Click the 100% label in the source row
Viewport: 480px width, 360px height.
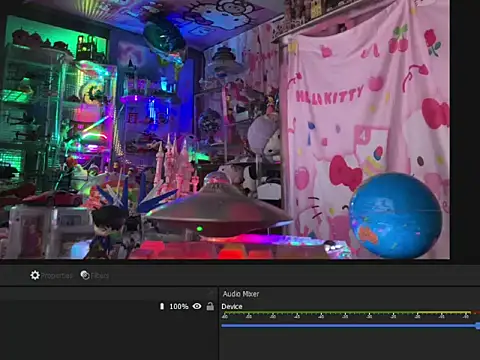[179, 306]
